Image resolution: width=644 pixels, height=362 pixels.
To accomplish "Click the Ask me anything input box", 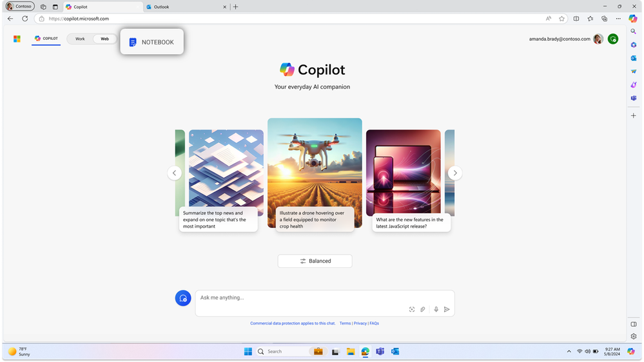I will tap(324, 303).
